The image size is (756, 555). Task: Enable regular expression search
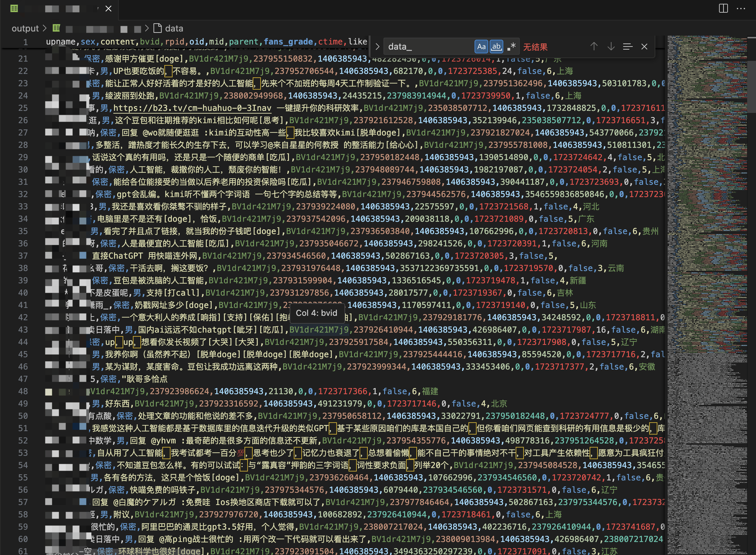(x=512, y=47)
